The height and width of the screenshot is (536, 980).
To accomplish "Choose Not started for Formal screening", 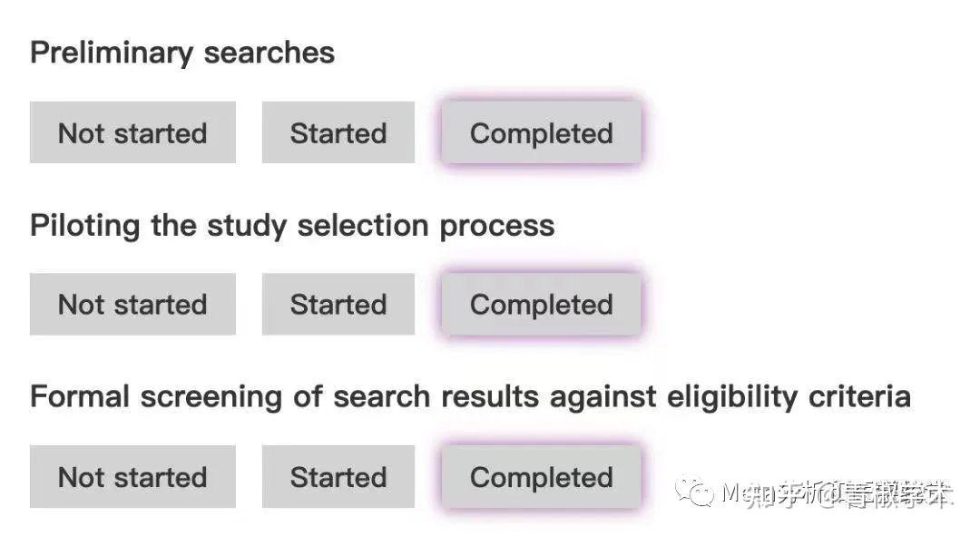I will click(132, 476).
